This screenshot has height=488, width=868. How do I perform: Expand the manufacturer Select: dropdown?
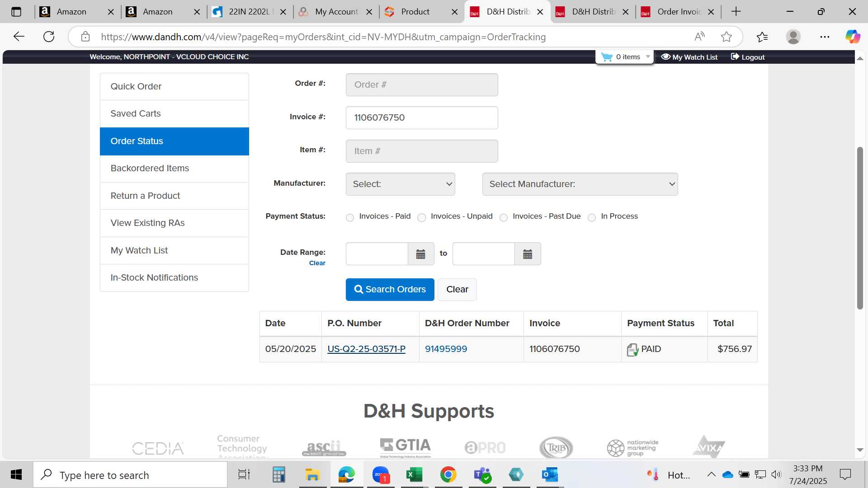tap(401, 184)
